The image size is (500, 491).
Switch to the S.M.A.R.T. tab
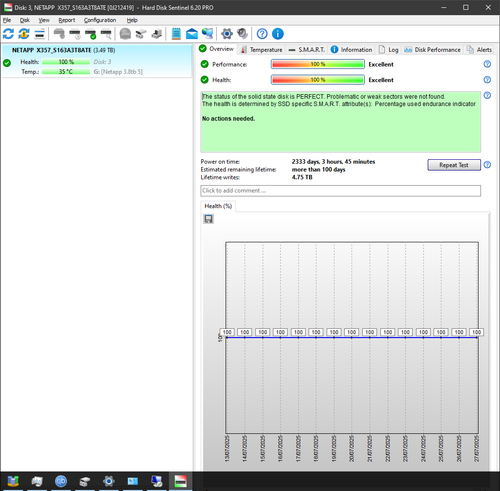(306, 50)
